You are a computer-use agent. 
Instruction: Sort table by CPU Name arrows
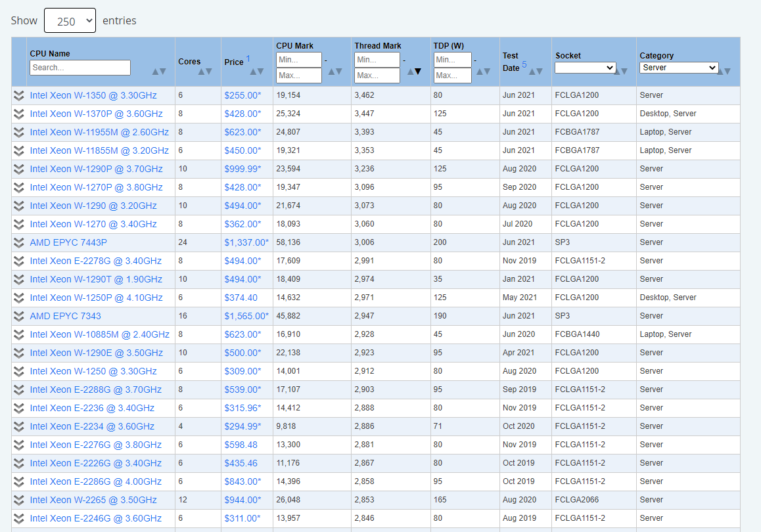coord(158,72)
